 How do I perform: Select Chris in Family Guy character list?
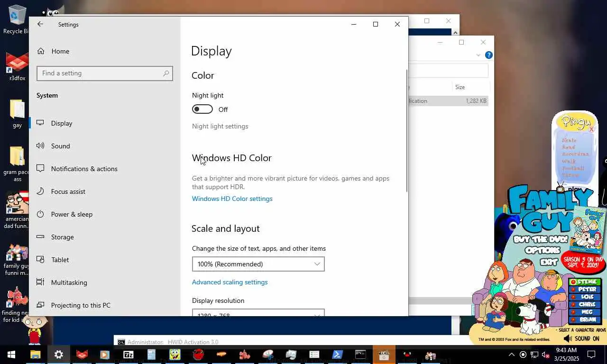[x=585, y=305]
